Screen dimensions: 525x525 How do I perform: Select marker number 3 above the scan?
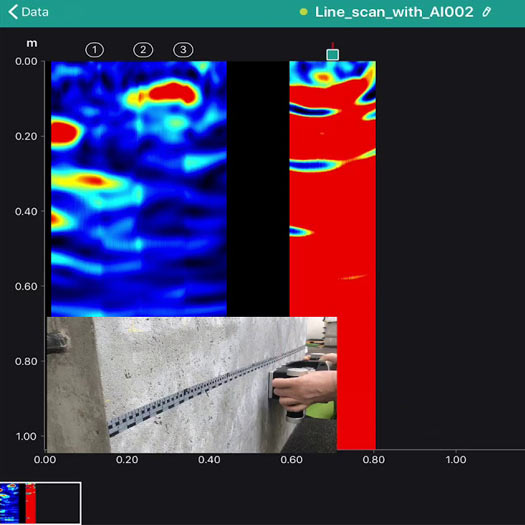point(183,50)
